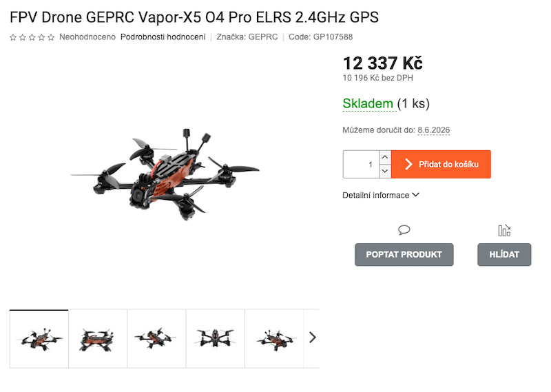Click the HLÍDAT button
Viewport: 551px width, 392px height.
(504, 254)
